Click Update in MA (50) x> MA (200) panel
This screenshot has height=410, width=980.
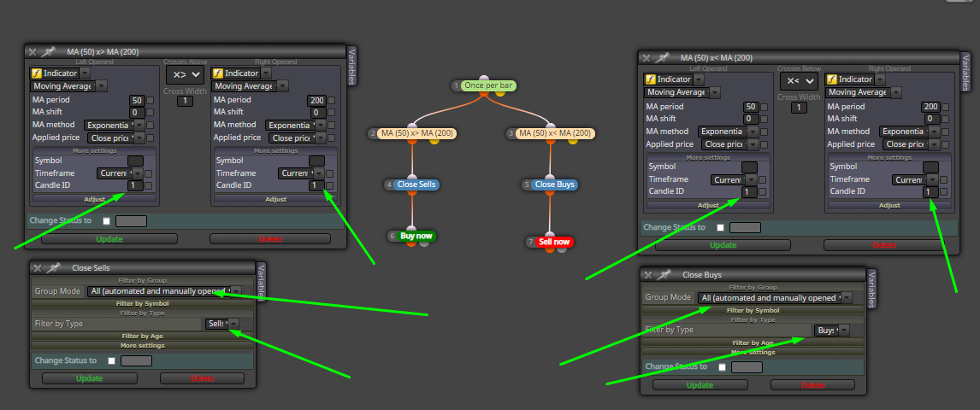[109, 239]
